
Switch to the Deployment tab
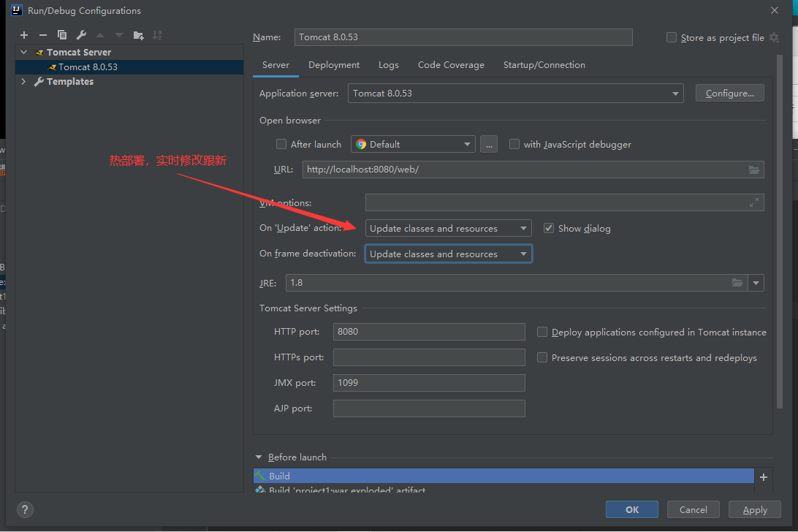pos(334,65)
